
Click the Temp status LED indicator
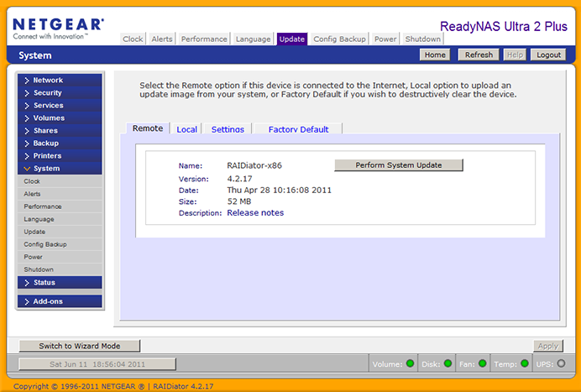[x=524, y=363]
